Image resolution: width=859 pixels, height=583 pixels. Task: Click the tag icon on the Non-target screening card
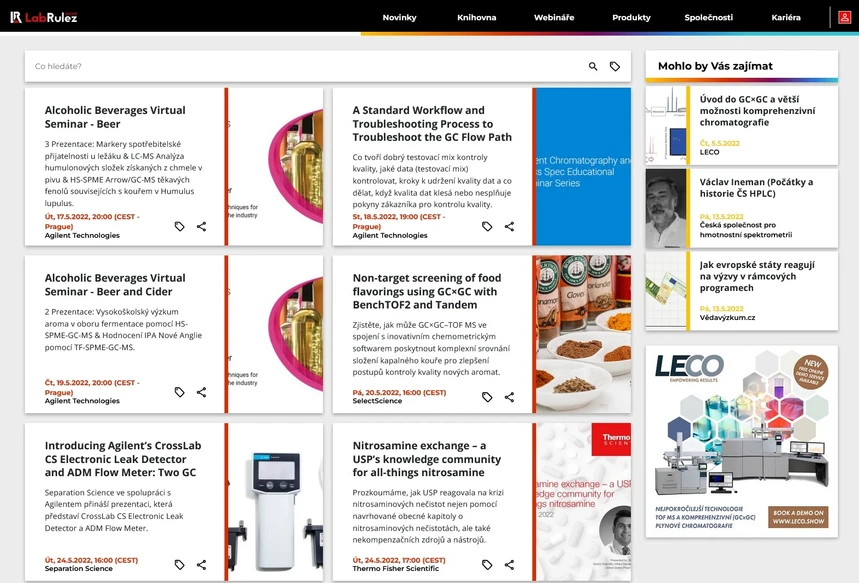pyautogui.click(x=487, y=396)
